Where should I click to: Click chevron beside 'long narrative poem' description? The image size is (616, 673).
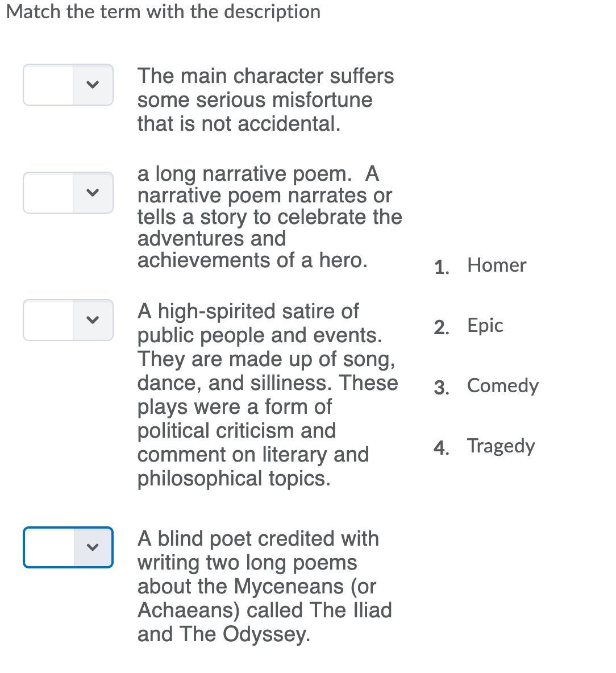click(x=93, y=193)
